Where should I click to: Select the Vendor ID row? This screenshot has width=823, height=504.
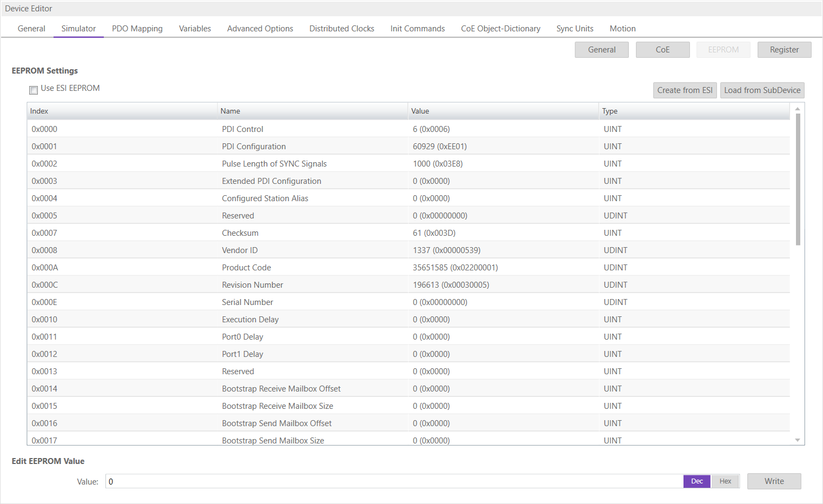tap(240, 250)
